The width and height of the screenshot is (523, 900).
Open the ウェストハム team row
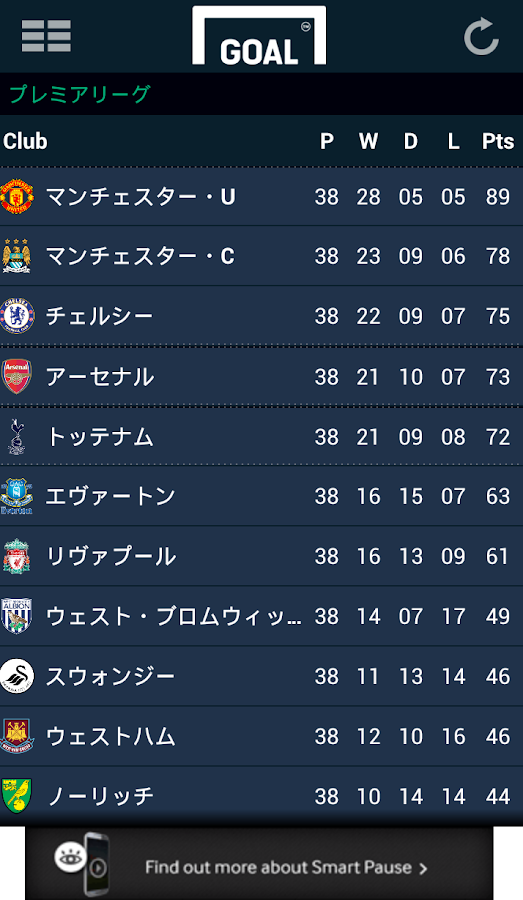pos(261,736)
